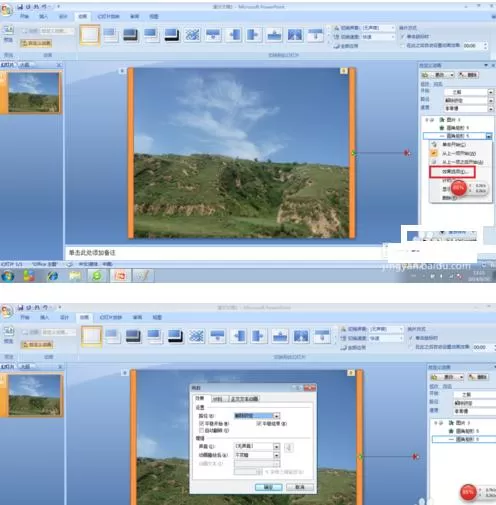The image size is (496, 505).
Task: Click the speaker volume icon in effect dialog
Action: (x=289, y=448)
